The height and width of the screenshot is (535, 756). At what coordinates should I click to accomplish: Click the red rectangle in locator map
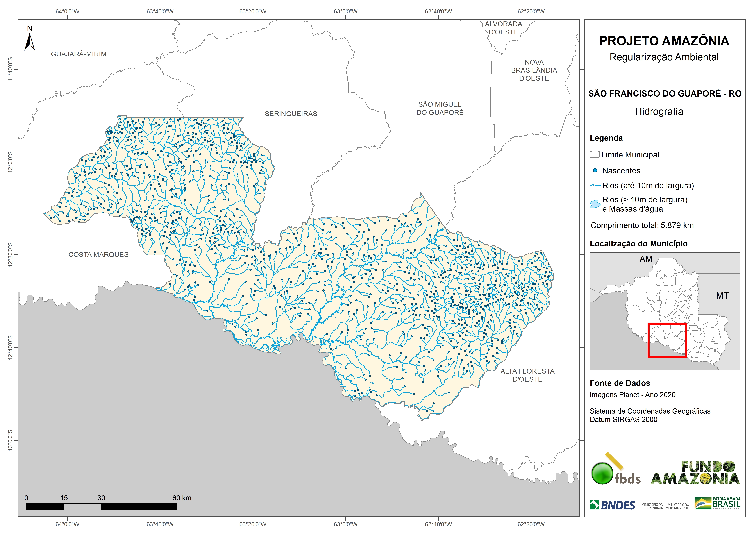(x=667, y=340)
